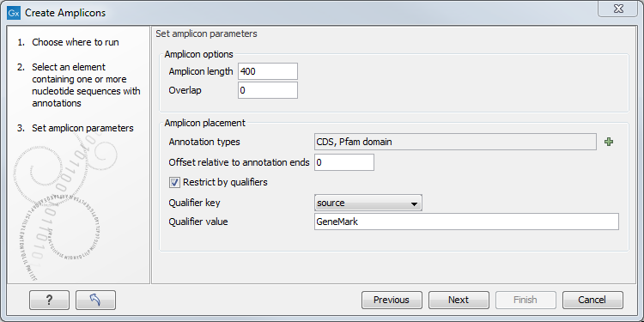644x322 pixels.
Task: Click the Overlap input field
Action: coord(268,90)
